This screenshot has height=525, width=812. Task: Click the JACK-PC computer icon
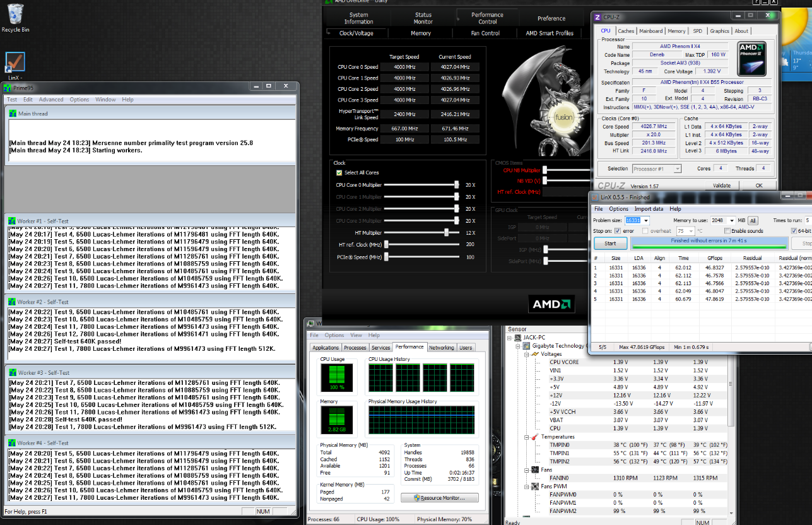[x=518, y=338]
